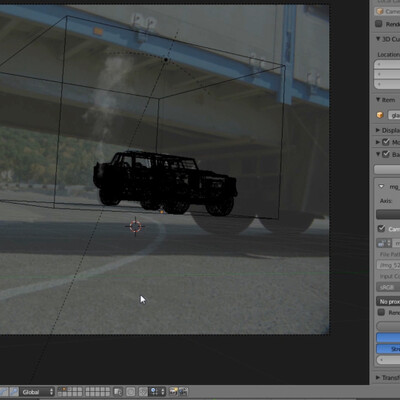This screenshot has height=400, width=400.
Task: Click the item name field starting 'gla'
Action: point(394,115)
